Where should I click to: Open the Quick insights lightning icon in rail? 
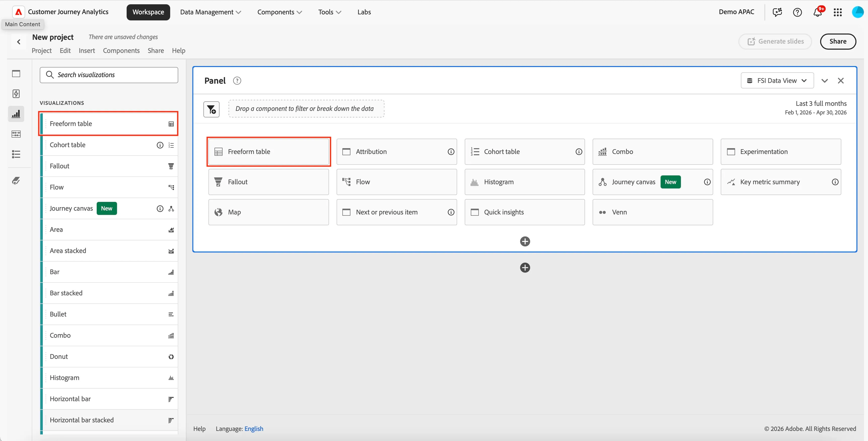pos(16,94)
